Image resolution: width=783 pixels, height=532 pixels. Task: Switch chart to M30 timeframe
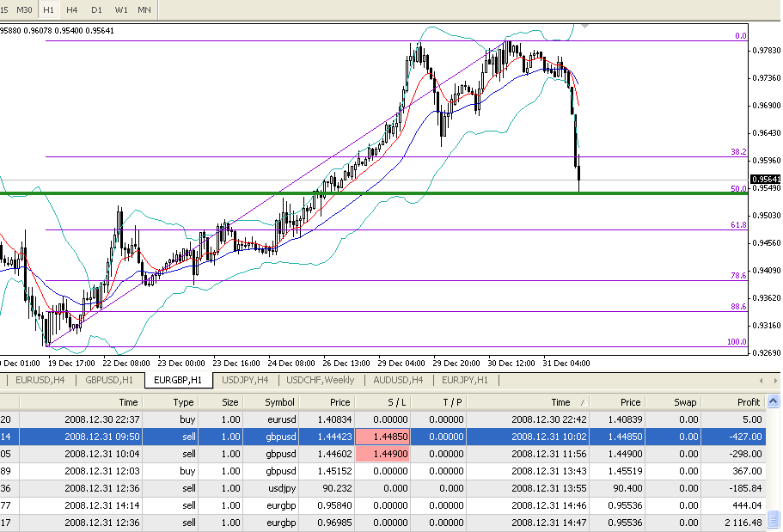pyautogui.click(x=25, y=9)
